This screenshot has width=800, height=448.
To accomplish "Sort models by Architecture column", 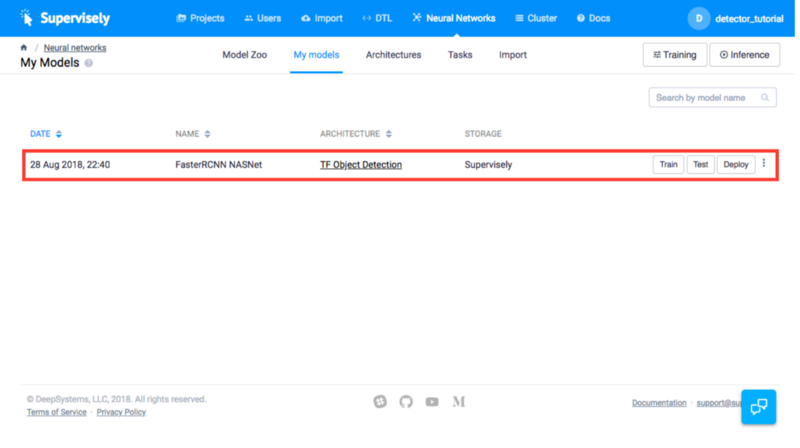I will coord(356,134).
